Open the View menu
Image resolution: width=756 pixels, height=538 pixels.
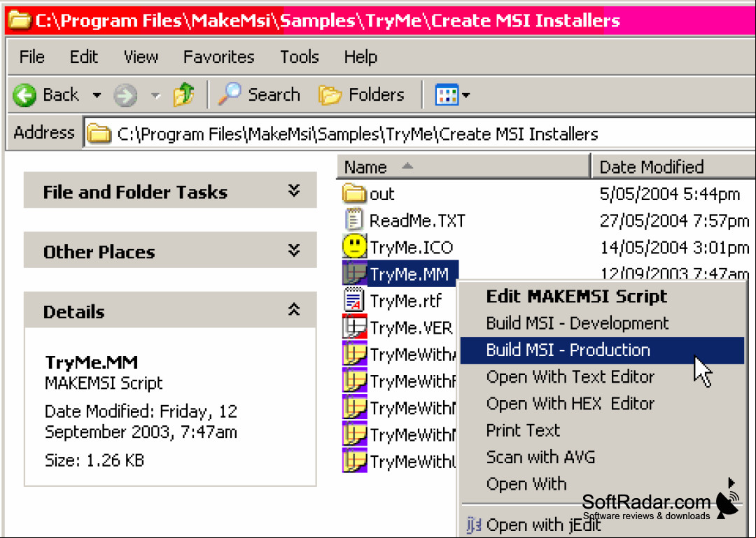(140, 57)
